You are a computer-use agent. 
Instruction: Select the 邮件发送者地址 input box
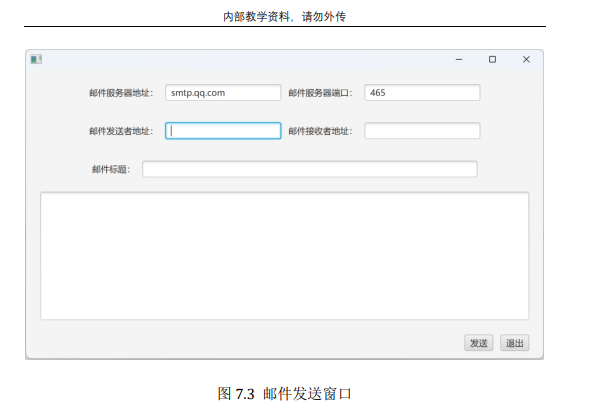(223, 131)
